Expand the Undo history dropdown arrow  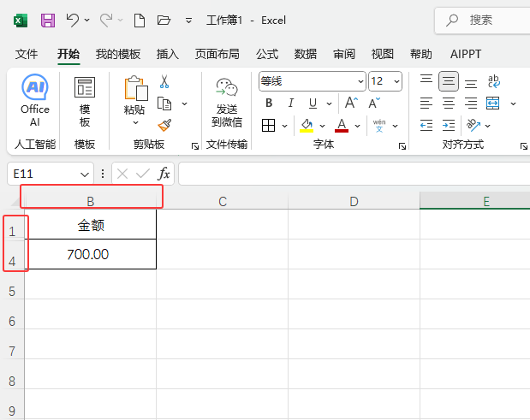click(86, 21)
